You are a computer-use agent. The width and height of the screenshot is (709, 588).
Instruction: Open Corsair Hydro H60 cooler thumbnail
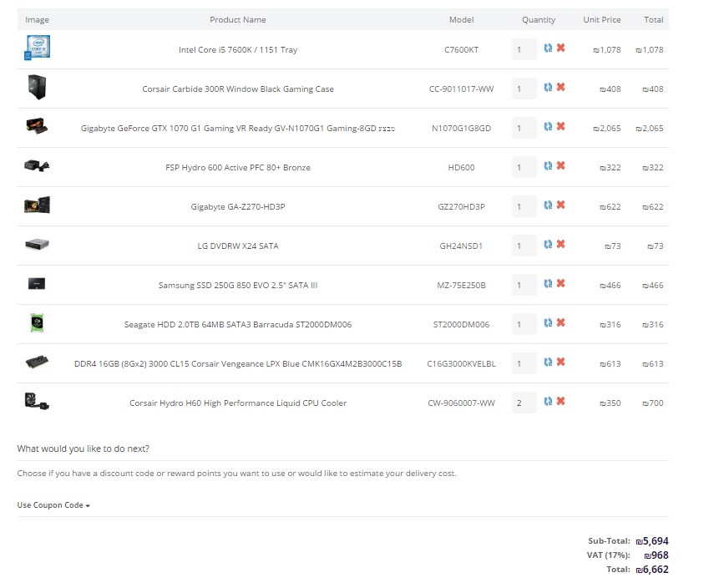point(37,401)
